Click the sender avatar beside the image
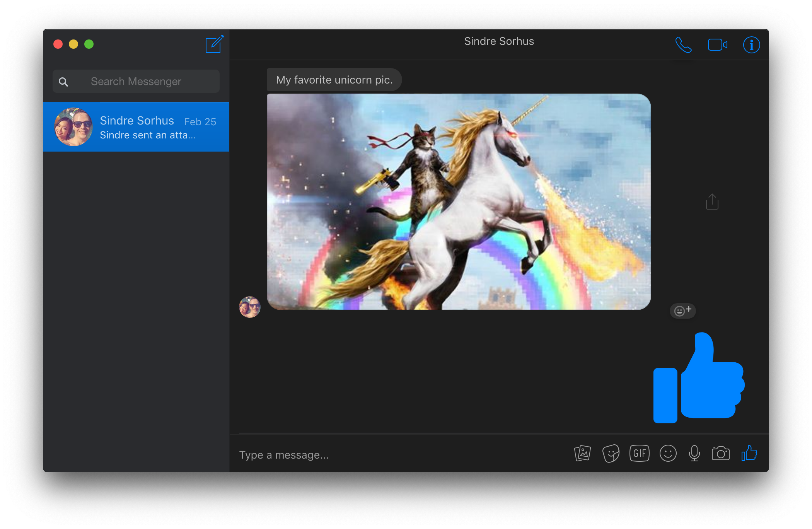This screenshot has height=529, width=812. click(x=250, y=307)
